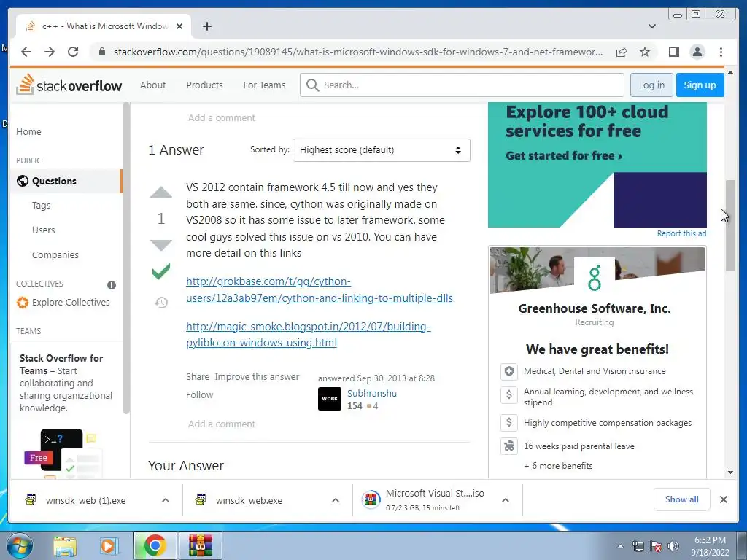Viewport: 747px width, 560px height.
Task: Show all downloads
Action: [x=682, y=499]
